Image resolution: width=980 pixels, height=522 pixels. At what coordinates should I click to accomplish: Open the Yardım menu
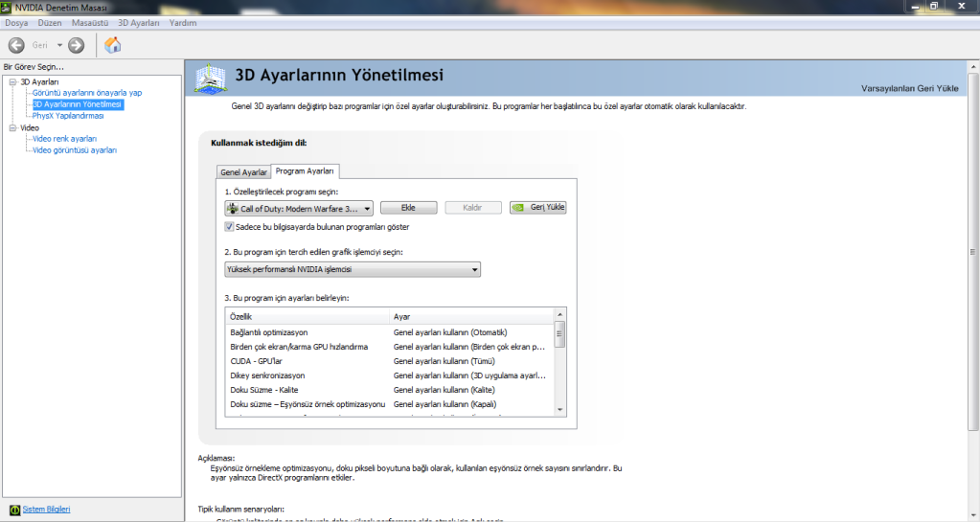click(x=183, y=22)
